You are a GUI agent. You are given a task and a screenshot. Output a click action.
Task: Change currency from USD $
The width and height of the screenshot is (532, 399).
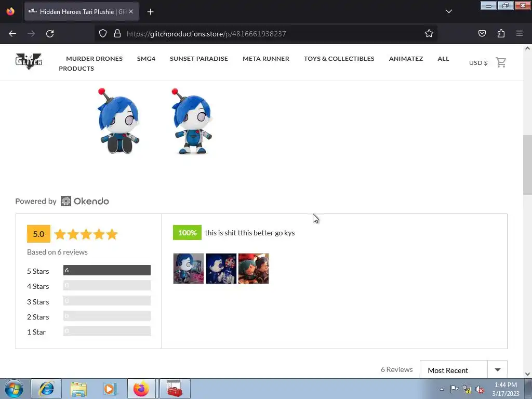[x=478, y=63]
